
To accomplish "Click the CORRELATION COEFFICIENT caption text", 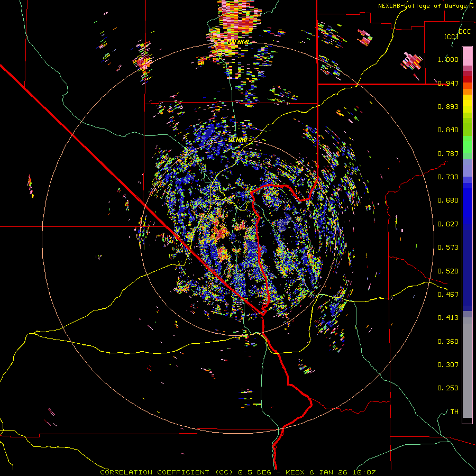I will tap(154, 472).
